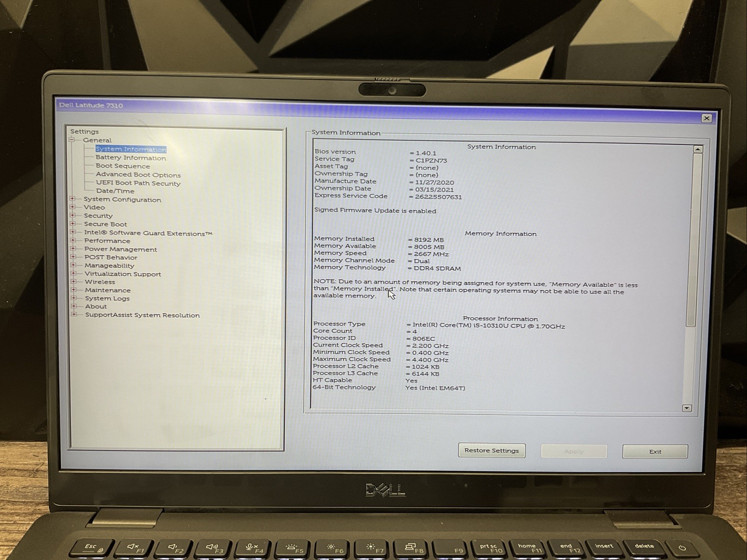Select Intel Software Guard Extensions label
This screenshot has height=560, width=747.
click(x=148, y=233)
